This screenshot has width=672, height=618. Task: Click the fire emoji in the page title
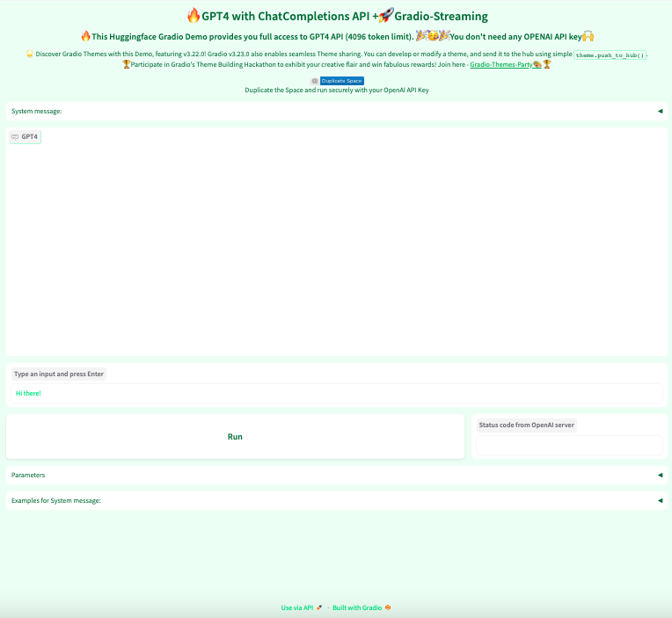[x=194, y=16]
